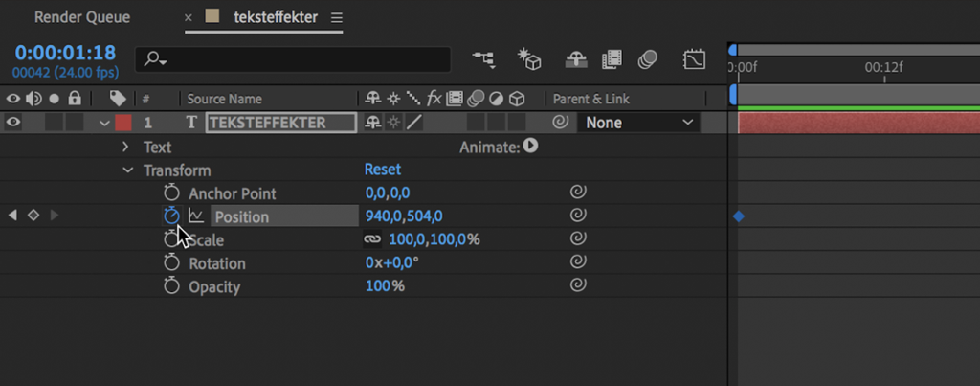Image resolution: width=980 pixels, height=386 pixels.
Task: Click Motion Blur column header icon
Action: click(477, 99)
